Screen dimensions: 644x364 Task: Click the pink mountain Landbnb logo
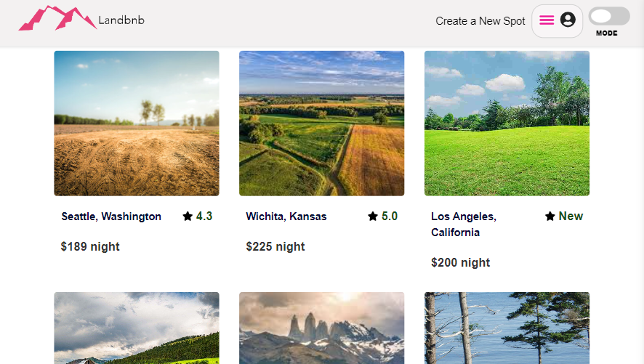click(57, 19)
